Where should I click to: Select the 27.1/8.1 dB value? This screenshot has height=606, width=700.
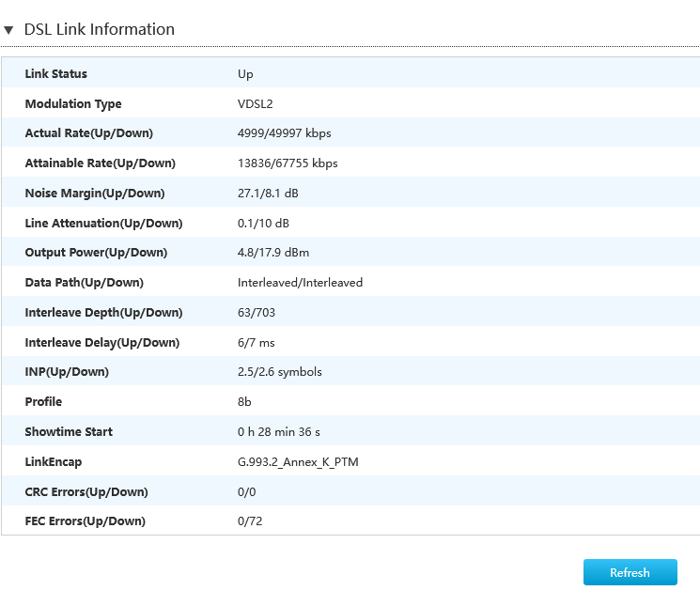(x=268, y=194)
